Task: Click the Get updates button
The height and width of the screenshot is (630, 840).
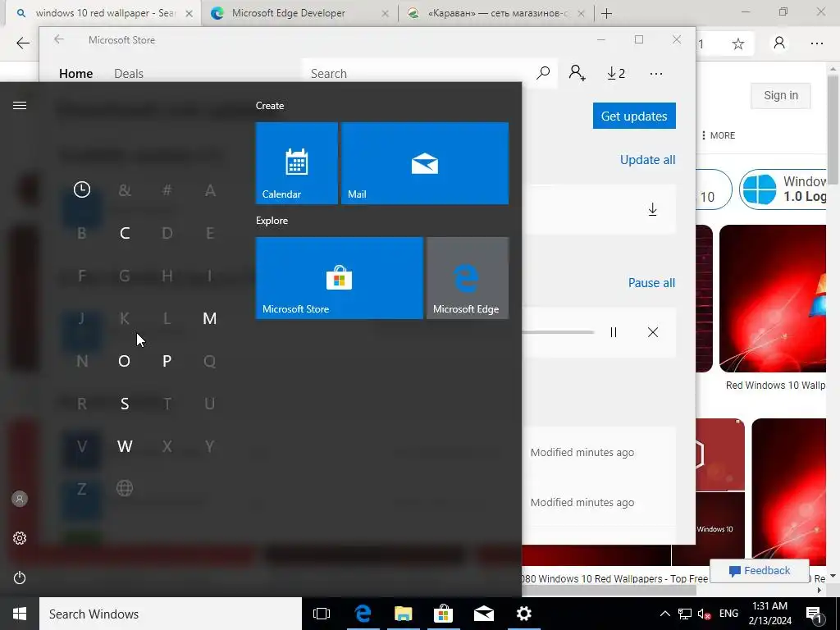Action: point(634,116)
